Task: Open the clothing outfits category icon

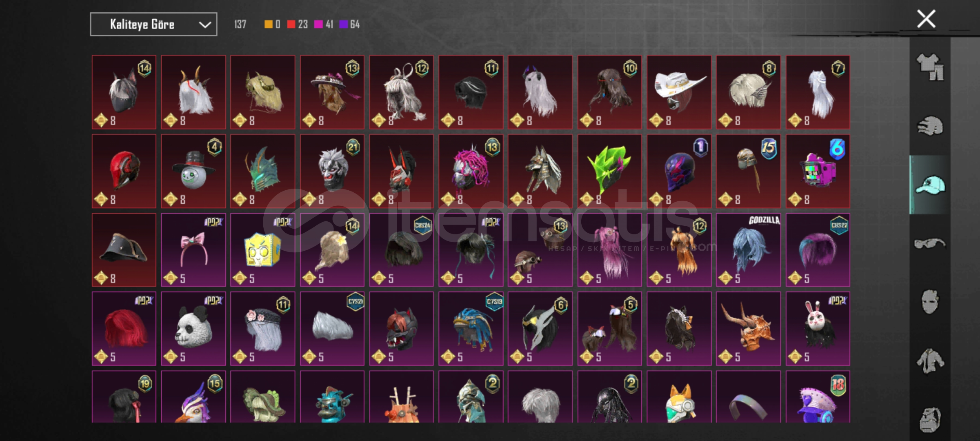Action: pyautogui.click(x=930, y=67)
